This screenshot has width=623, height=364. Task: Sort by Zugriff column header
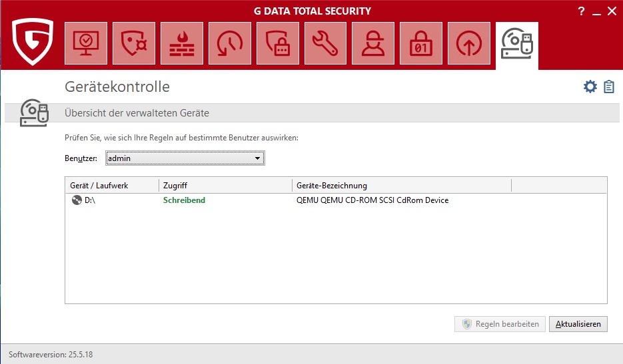tap(225, 186)
